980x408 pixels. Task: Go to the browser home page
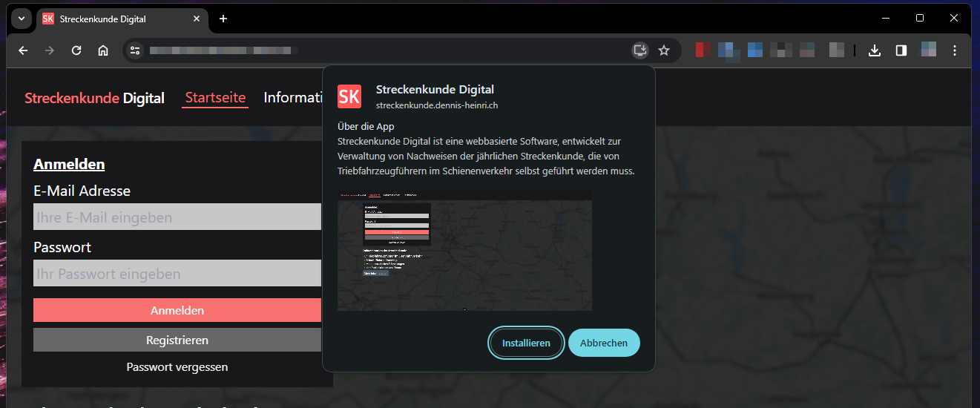pos(103,50)
